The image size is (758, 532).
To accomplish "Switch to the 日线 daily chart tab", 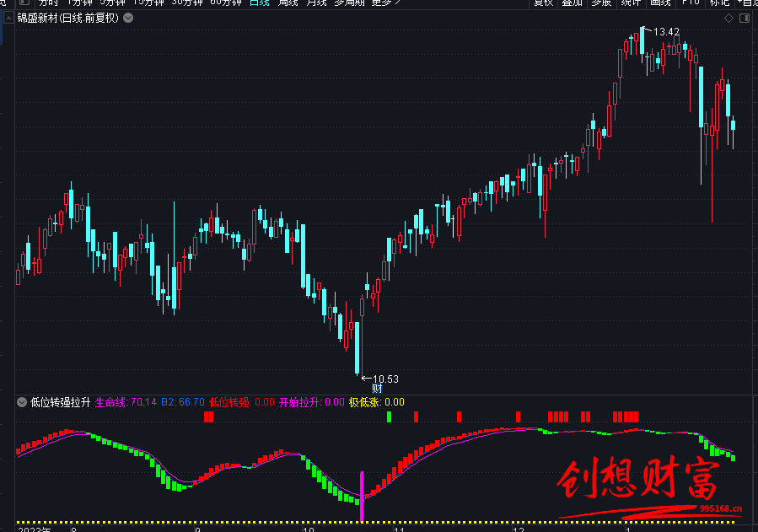I will 259,3.
